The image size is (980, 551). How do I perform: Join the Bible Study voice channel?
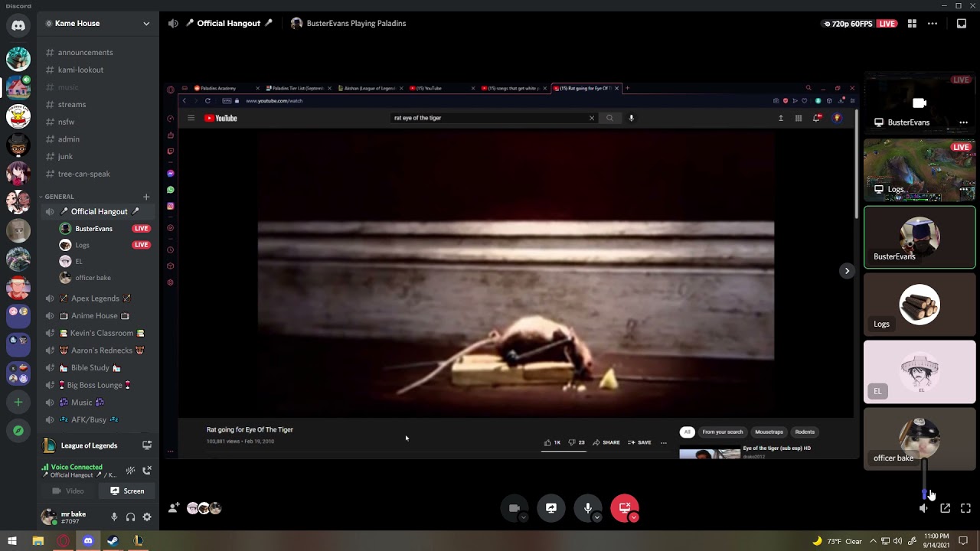pyautogui.click(x=98, y=368)
